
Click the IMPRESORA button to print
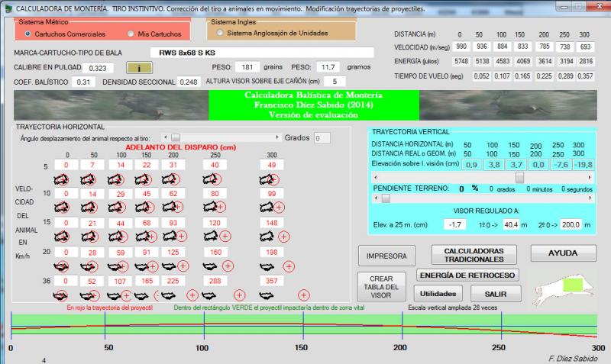pyautogui.click(x=386, y=255)
